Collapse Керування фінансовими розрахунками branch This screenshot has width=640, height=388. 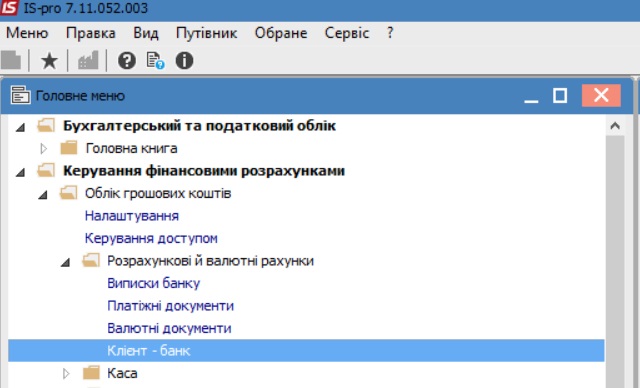pyautogui.click(x=20, y=173)
